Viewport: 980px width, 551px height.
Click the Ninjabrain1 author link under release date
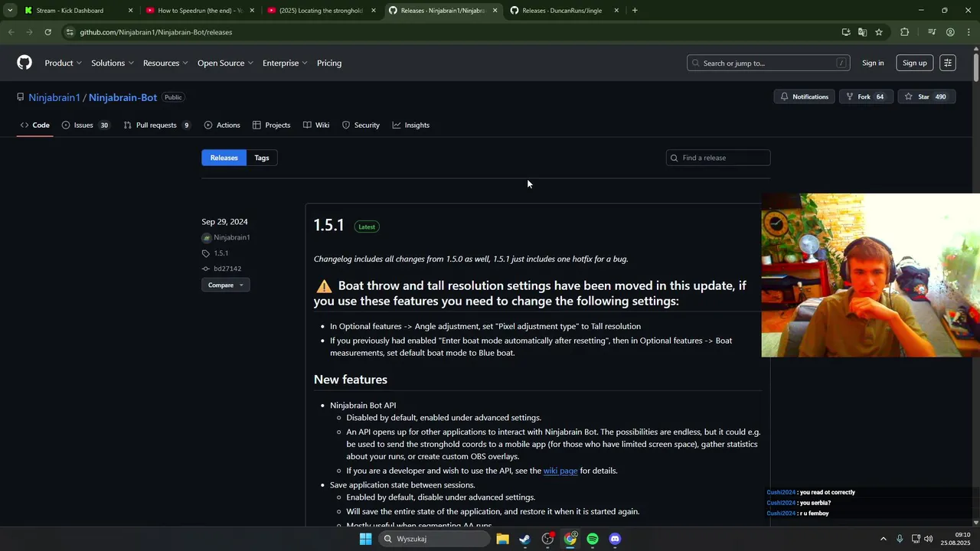click(231, 237)
